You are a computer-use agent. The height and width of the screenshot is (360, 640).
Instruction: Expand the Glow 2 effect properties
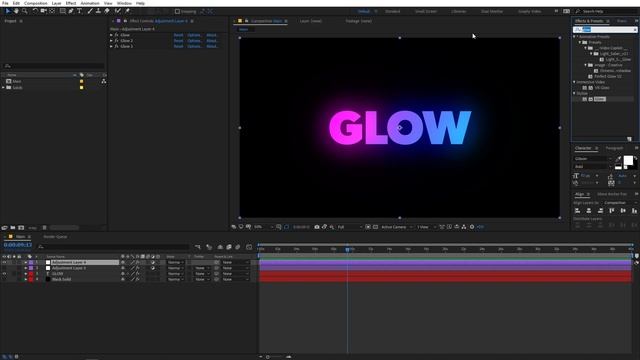pyautogui.click(x=111, y=41)
